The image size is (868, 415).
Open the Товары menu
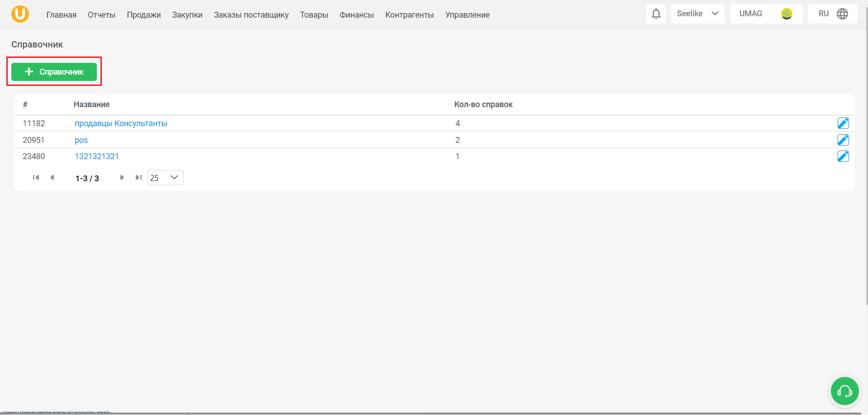click(x=314, y=15)
